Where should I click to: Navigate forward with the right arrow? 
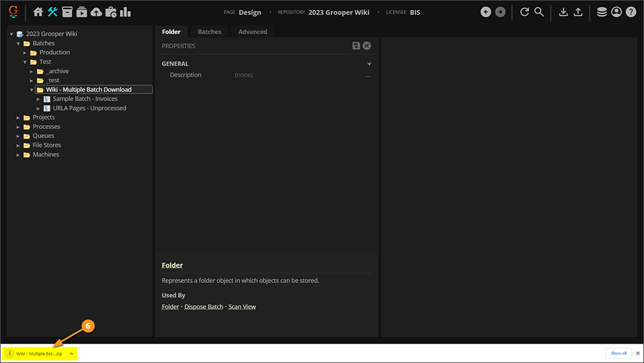point(500,12)
